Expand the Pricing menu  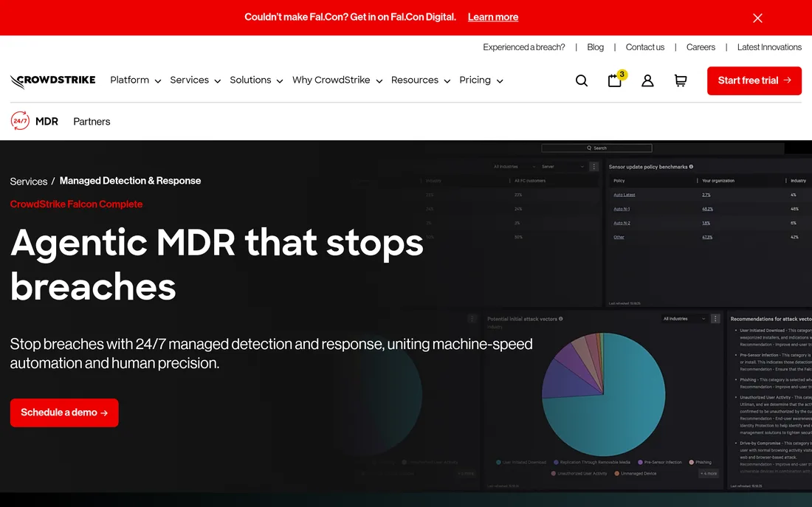pyautogui.click(x=481, y=80)
